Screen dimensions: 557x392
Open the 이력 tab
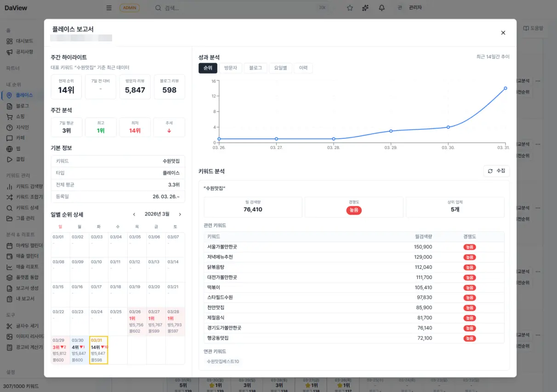click(x=303, y=68)
